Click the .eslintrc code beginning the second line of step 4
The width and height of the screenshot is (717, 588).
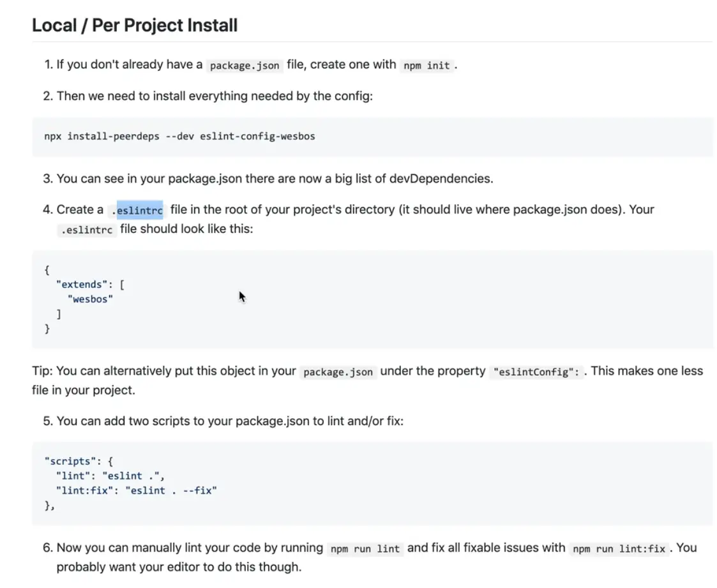[86, 230]
